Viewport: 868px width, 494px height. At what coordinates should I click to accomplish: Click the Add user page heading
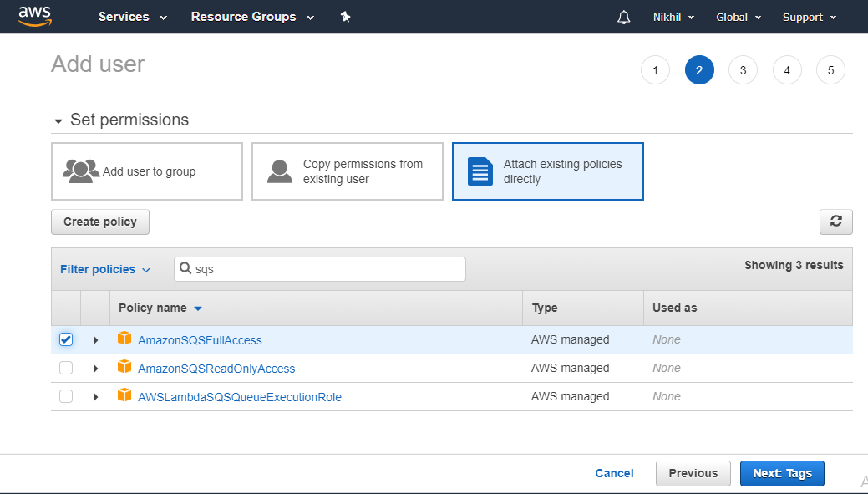98,64
